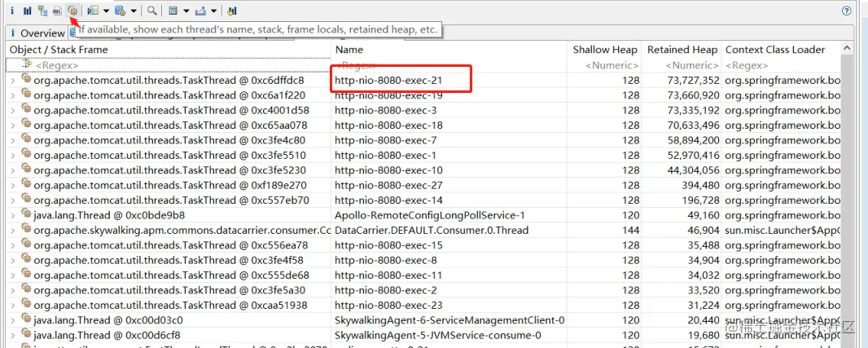Expand the TaskThread @ 0xc65aa078 row

pyautogui.click(x=13, y=126)
